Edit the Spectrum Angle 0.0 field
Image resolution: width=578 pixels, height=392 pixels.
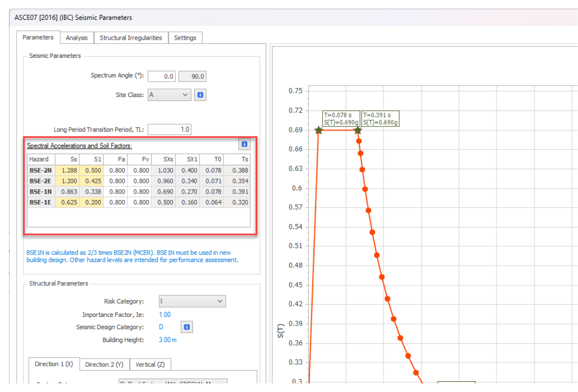pos(161,76)
